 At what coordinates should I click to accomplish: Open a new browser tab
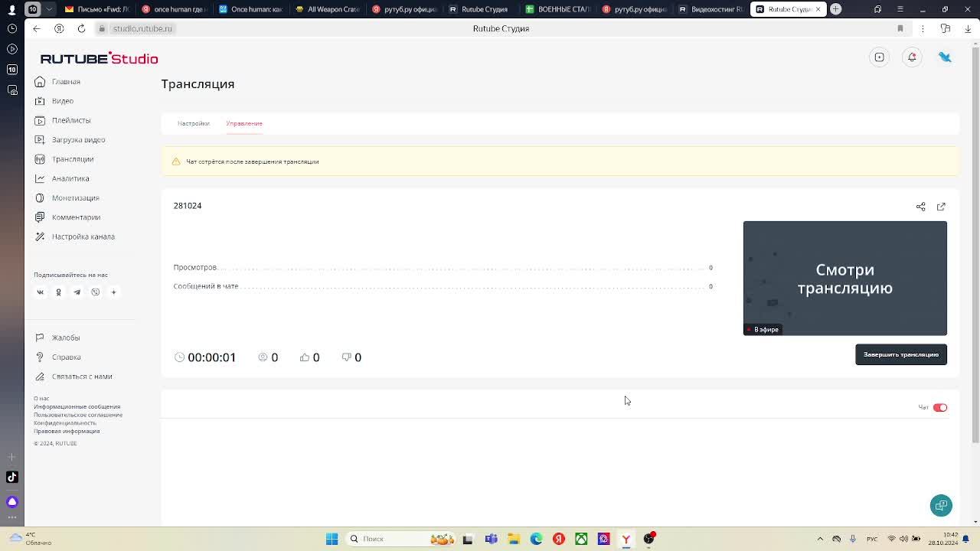(x=835, y=9)
